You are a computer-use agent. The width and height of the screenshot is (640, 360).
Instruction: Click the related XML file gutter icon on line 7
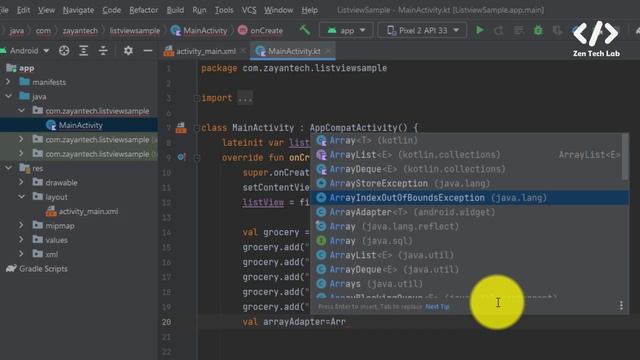click(x=181, y=128)
